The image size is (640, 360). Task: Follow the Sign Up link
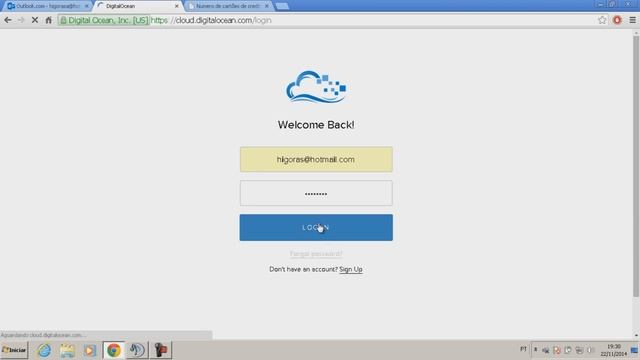351,269
